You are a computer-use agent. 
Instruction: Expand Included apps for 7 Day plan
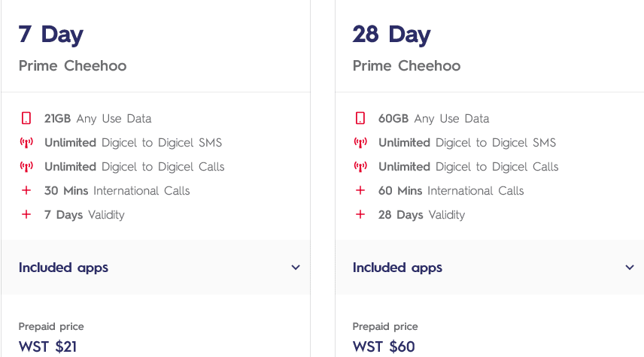coord(64,268)
